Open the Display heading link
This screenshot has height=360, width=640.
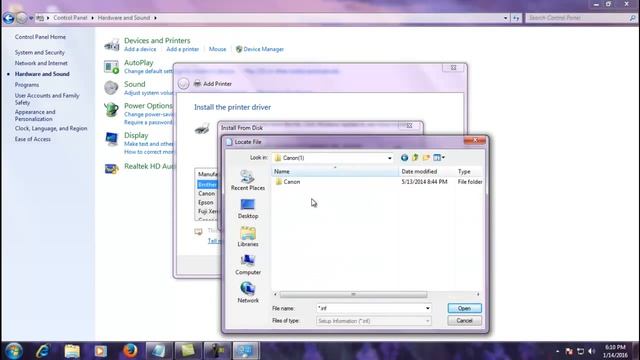click(136, 135)
